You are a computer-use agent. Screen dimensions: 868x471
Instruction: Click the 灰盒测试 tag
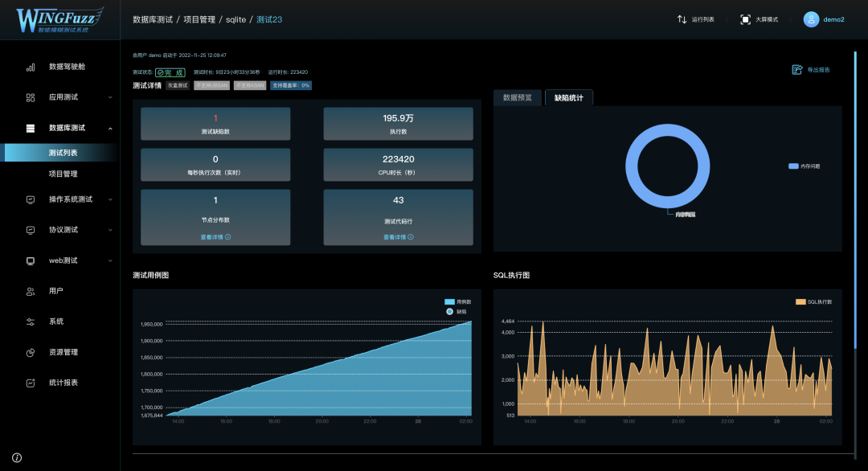click(178, 85)
